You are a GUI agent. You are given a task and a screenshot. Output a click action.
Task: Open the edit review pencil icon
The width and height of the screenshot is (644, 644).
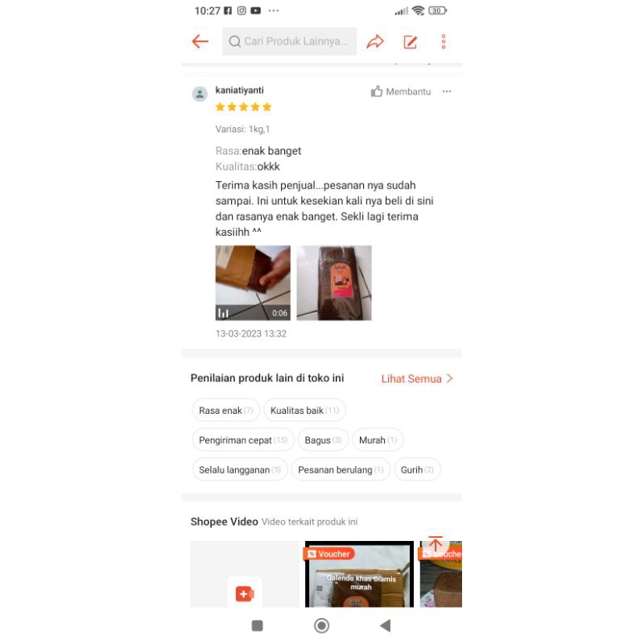(x=411, y=42)
